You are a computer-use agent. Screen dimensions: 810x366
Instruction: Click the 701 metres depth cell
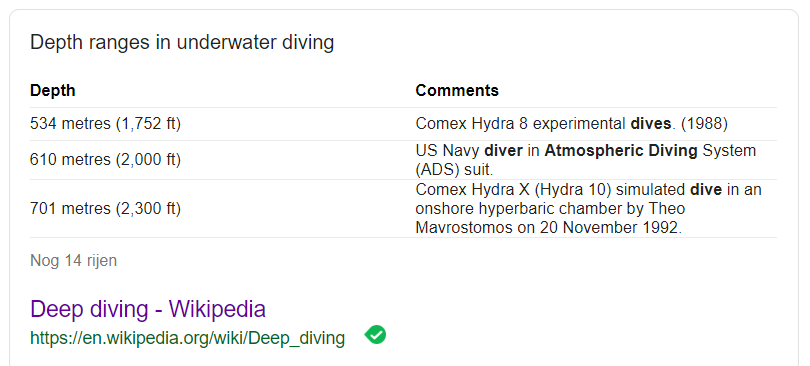[105, 209]
